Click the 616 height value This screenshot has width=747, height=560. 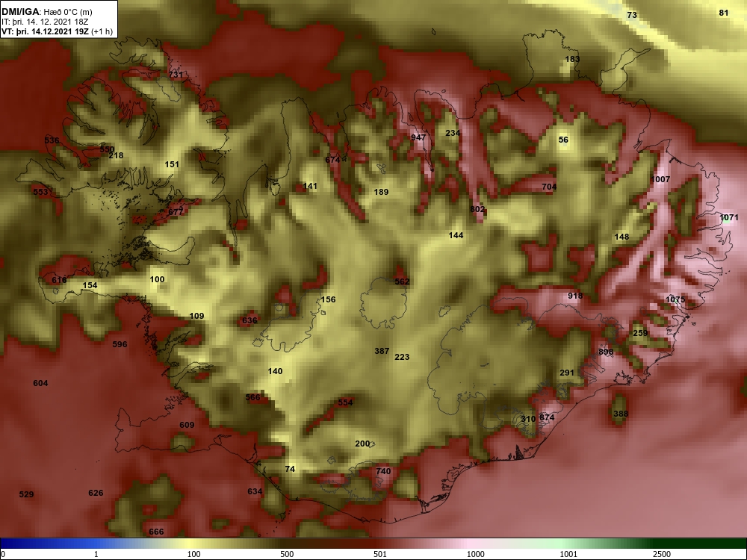point(60,280)
